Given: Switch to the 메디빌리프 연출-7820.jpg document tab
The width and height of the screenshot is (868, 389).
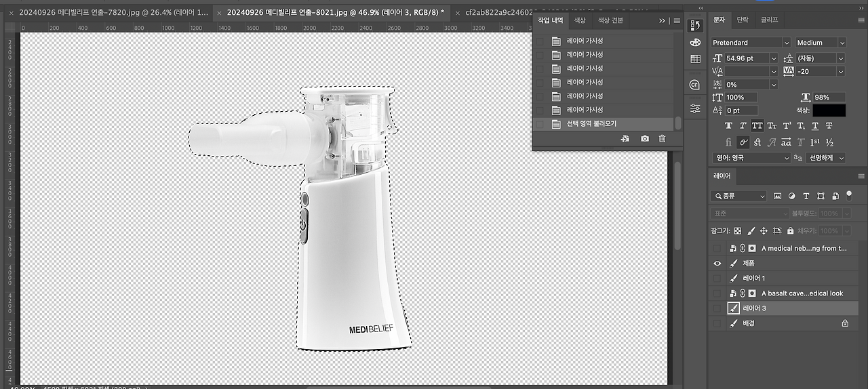Looking at the screenshot, I should (113, 12).
